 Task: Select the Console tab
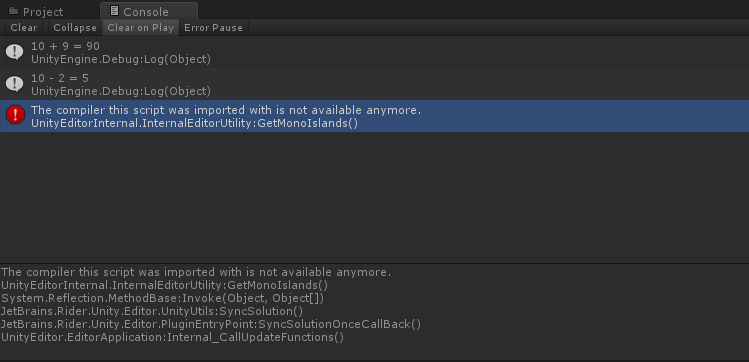[x=149, y=11]
